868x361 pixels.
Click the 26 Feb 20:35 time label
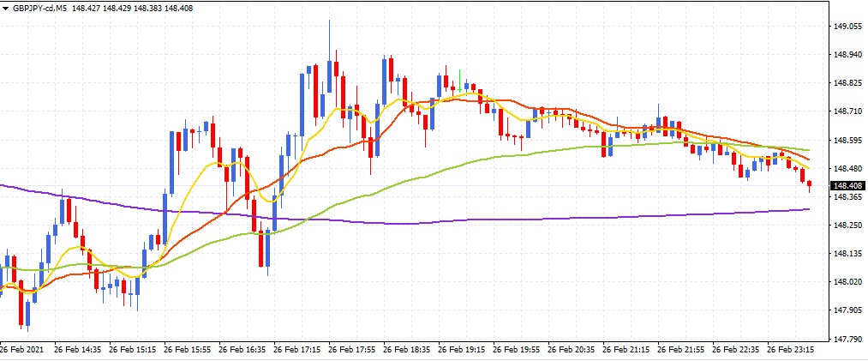point(572,350)
